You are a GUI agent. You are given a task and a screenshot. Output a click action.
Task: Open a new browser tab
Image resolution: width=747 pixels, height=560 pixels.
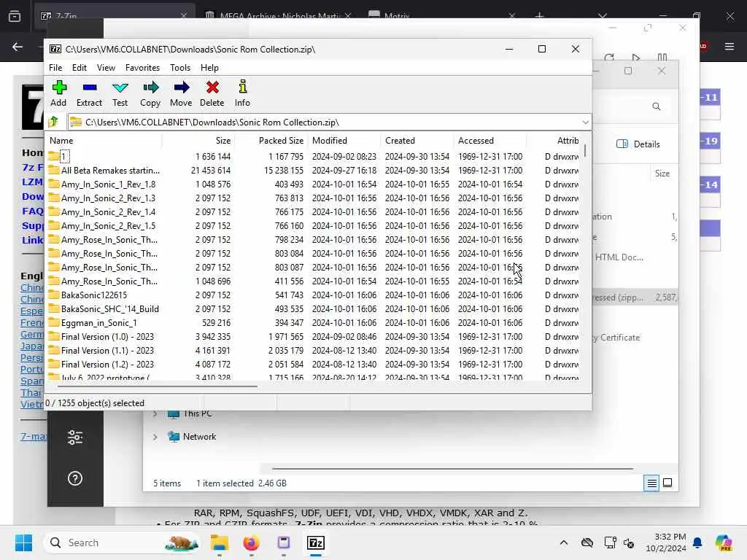point(539,16)
